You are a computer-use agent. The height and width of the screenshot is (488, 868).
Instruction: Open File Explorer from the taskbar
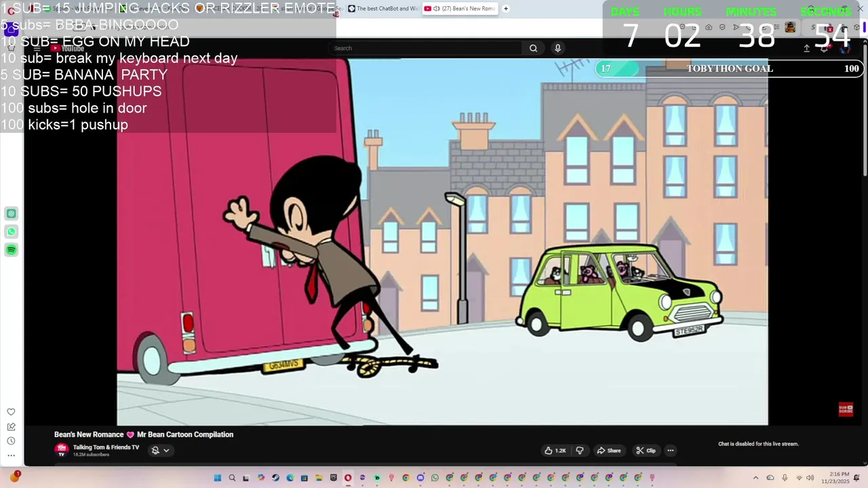[x=319, y=478]
